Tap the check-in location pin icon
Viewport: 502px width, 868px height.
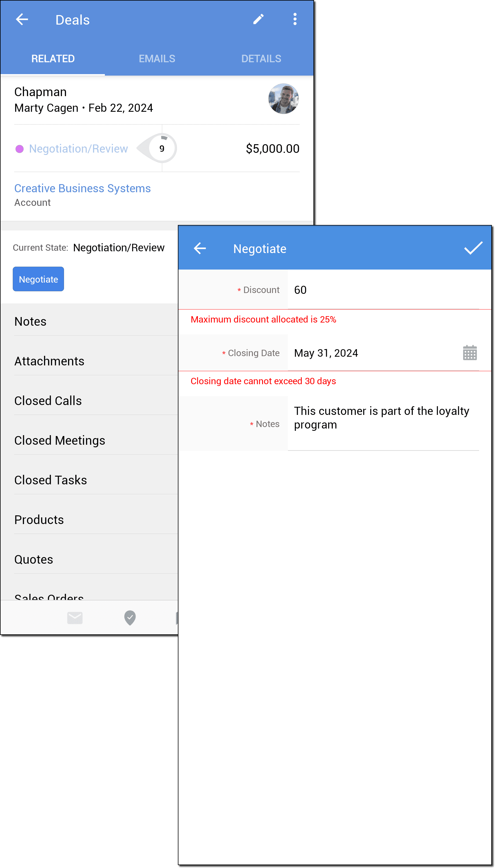coord(130,618)
